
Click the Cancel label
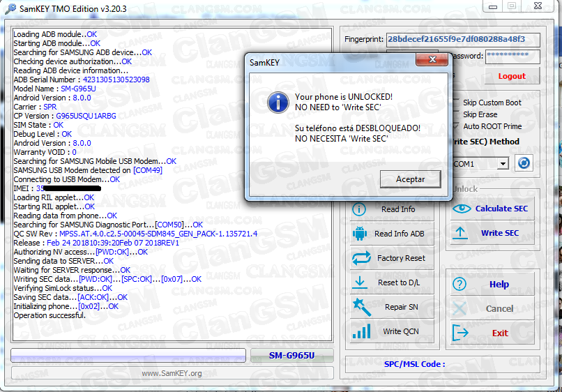(499, 308)
